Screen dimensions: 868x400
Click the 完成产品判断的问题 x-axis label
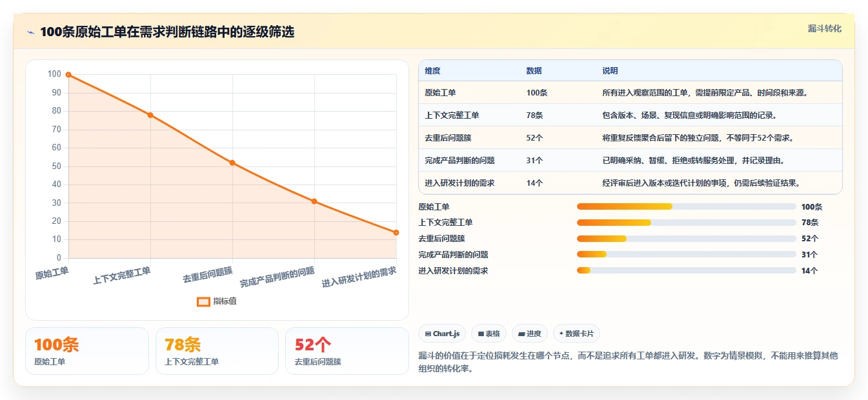tap(278, 277)
